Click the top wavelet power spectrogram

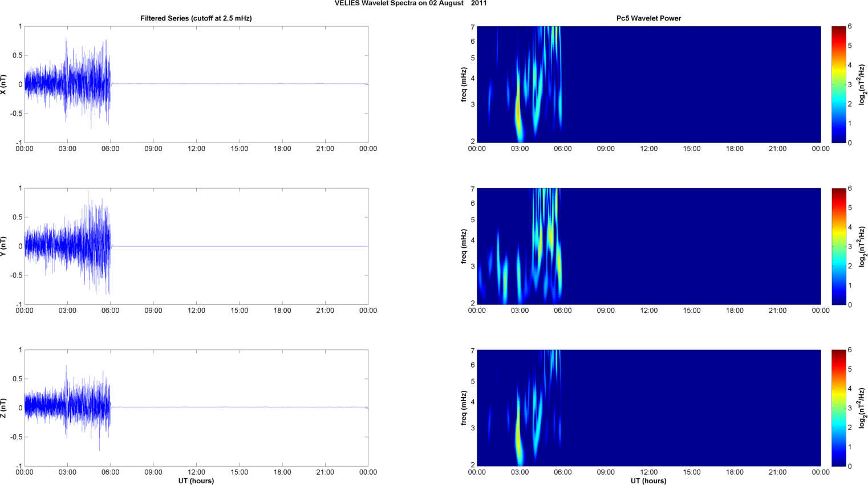[x=648, y=84]
